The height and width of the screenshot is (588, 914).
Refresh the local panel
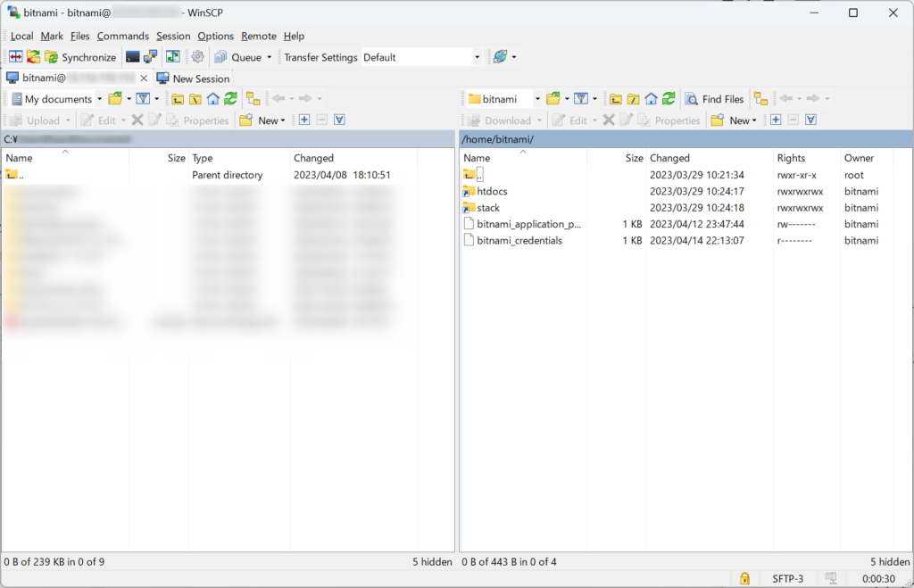pos(231,98)
